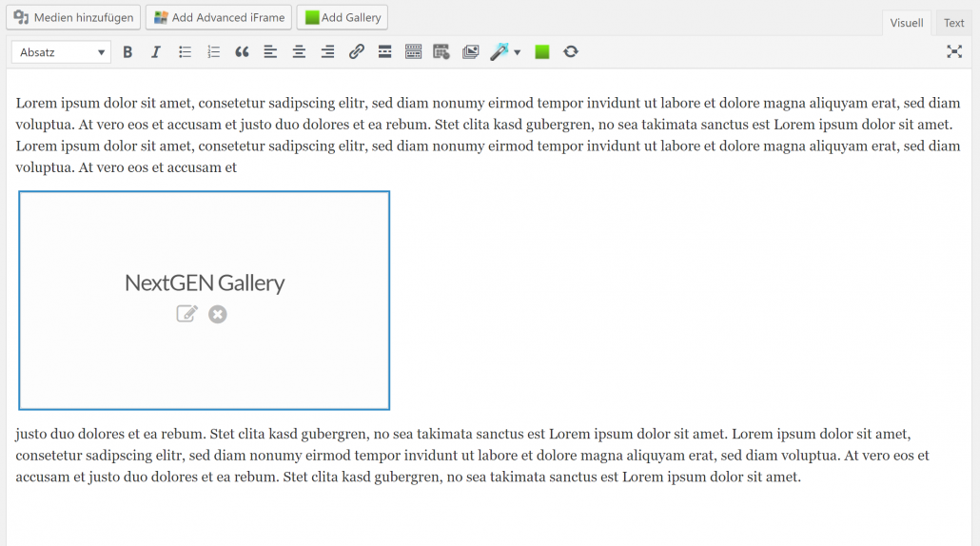Click the magic wand toolbar icon
Image resolution: width=980 pixels, height=546 pixels.
500,52
